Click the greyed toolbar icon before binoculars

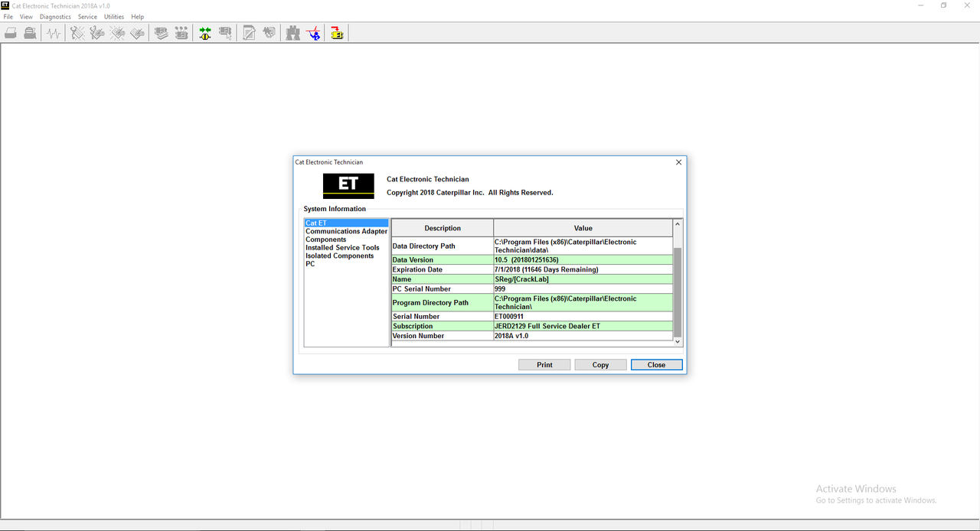click(269, 33)
